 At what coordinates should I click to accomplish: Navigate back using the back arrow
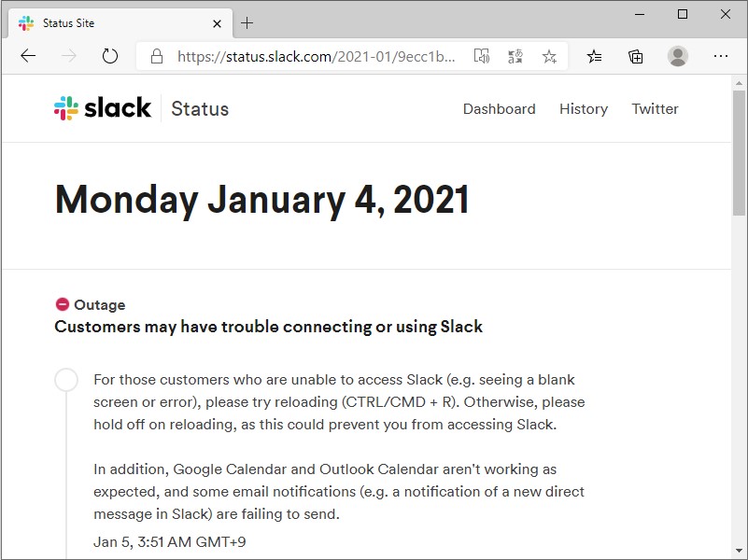click(28, 56)
